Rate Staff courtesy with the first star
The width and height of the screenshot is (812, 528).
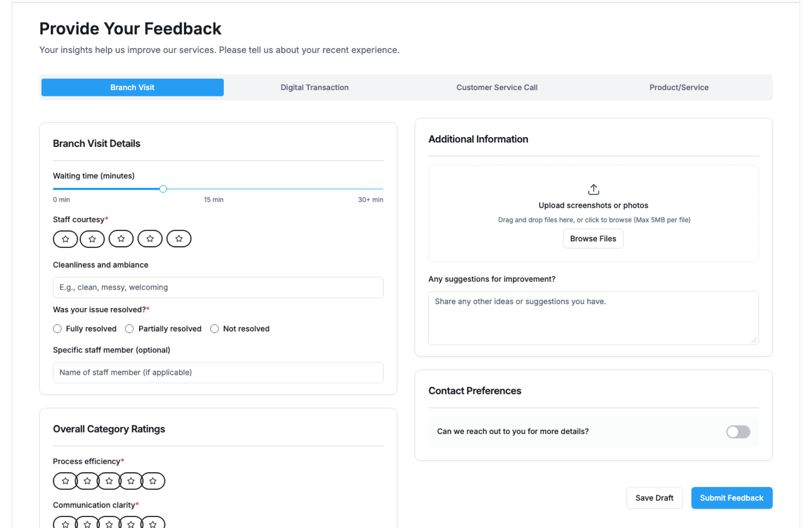click(x=65, y=239)
